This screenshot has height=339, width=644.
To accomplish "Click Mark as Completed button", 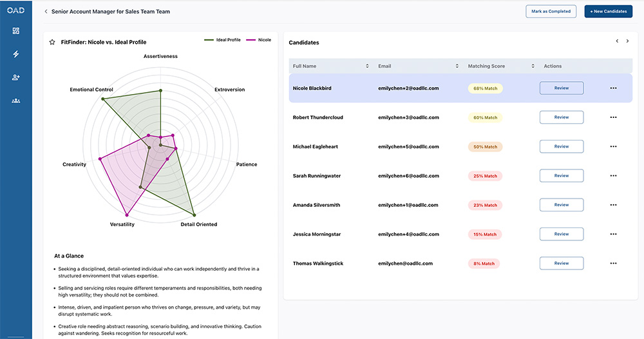I will tap(551, 12).
